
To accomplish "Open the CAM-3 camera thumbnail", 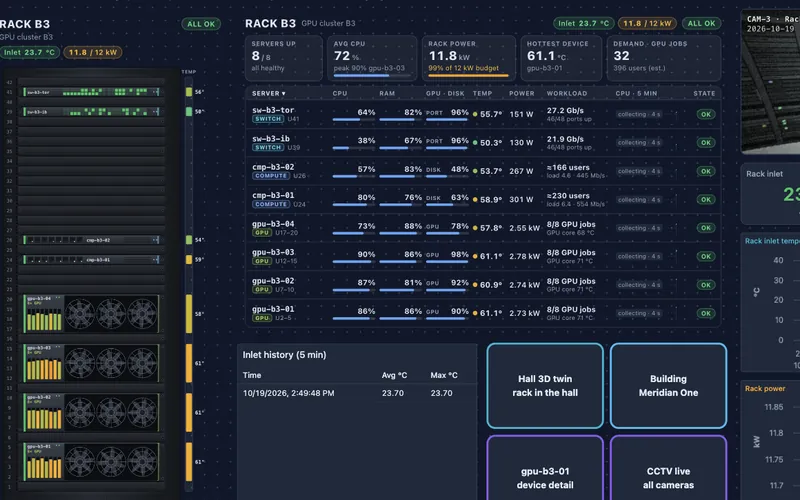I will 770,82.
